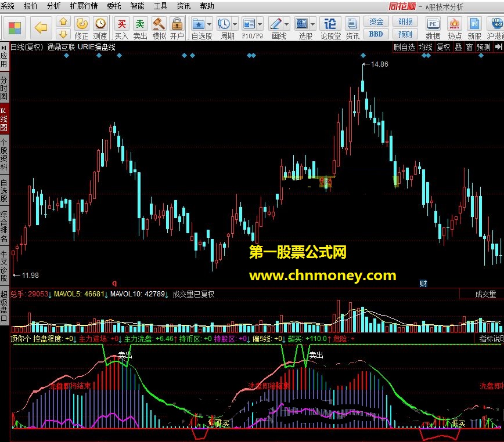Click the red 买入 buy icon
The image size is (504, 442).
click(x=121, y=24)
